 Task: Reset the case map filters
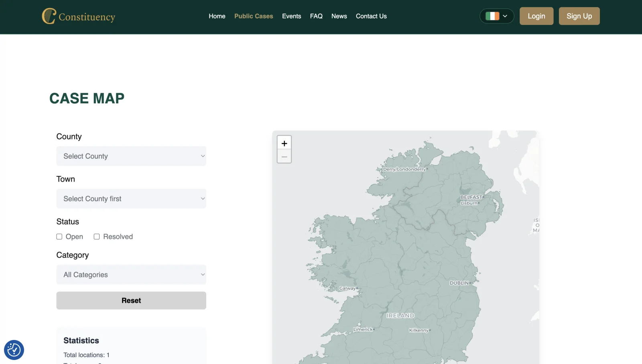point(131,301)
